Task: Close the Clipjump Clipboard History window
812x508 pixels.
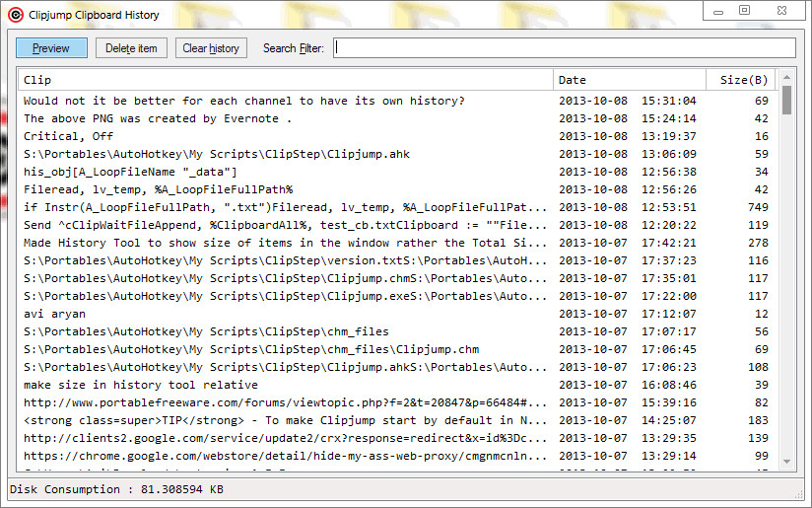Action: (x=782, y=11)
